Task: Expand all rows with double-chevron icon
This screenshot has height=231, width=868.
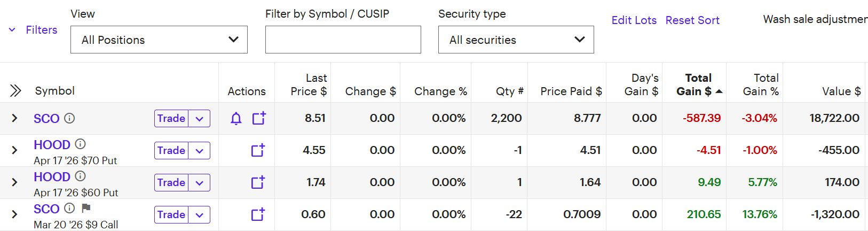Action: pos(15,91)
